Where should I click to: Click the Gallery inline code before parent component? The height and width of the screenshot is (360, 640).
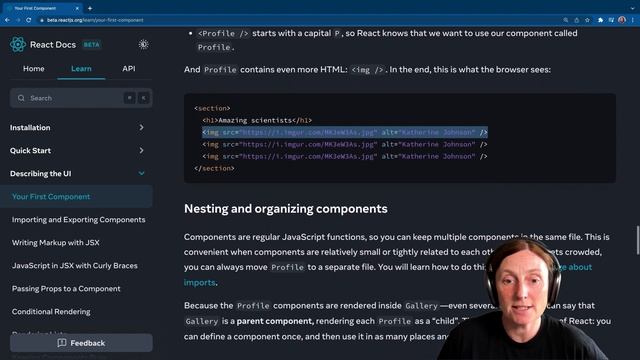click(202, 321)
